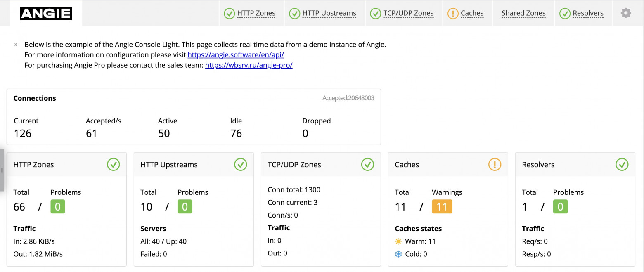Click the warning icon on the Caches card

coord(495,164)
